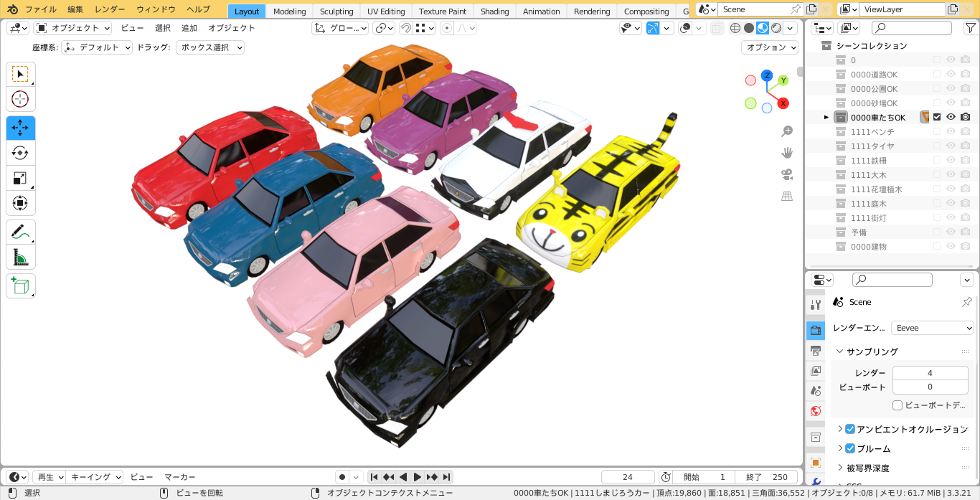Open the Output properties tab
The width and height of the screenshot is (980, 500).
click(x=816, y=351)
